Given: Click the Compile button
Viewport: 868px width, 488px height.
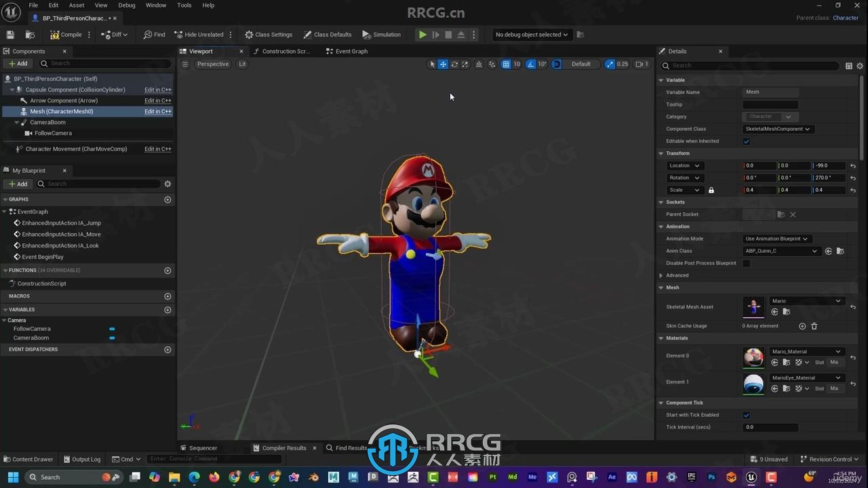Looking at the screenshot, I should click(x=66, y=35).
